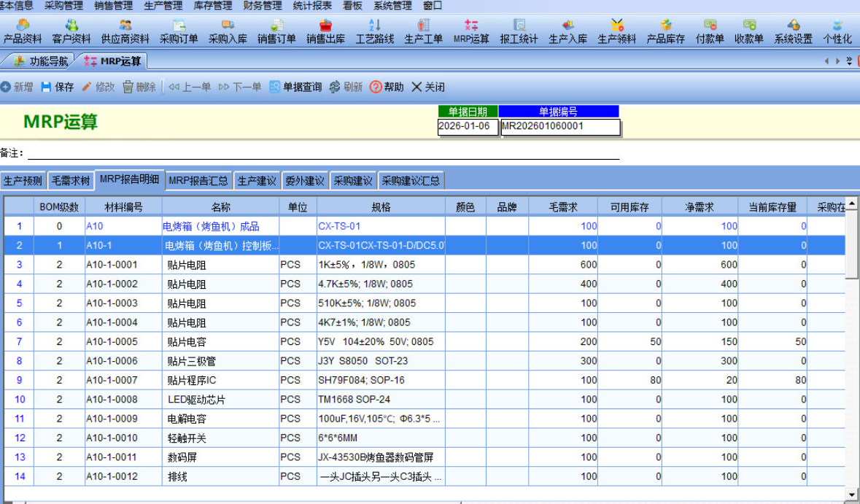Sort by the 毛需求 column header
Screen dimensions: 860x504
pos(563,207)
